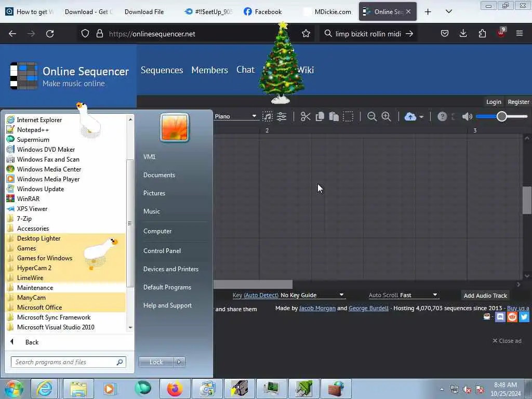
Task: Open the George Burdell link
Action: 368,308
